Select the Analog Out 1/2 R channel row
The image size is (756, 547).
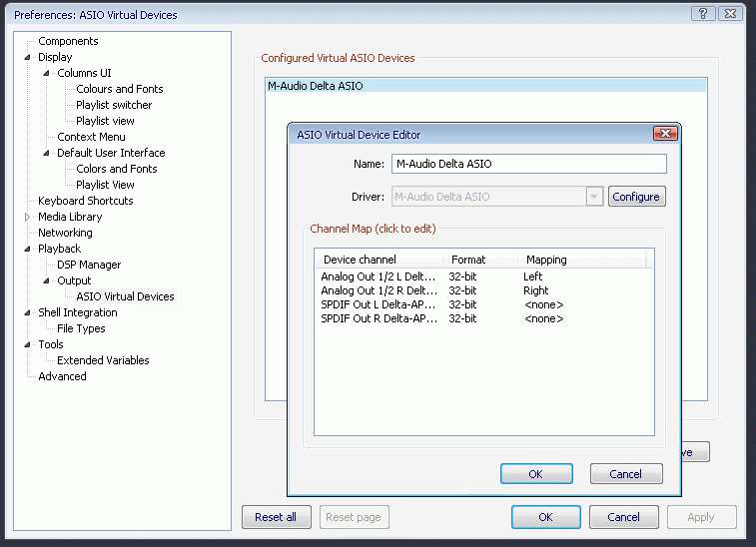click(484, 290)
